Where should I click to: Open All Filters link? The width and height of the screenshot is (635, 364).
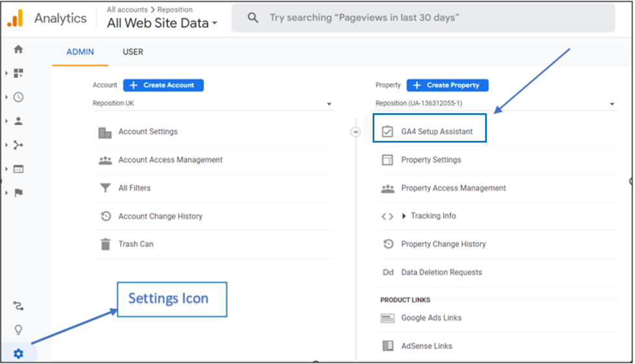135,188
